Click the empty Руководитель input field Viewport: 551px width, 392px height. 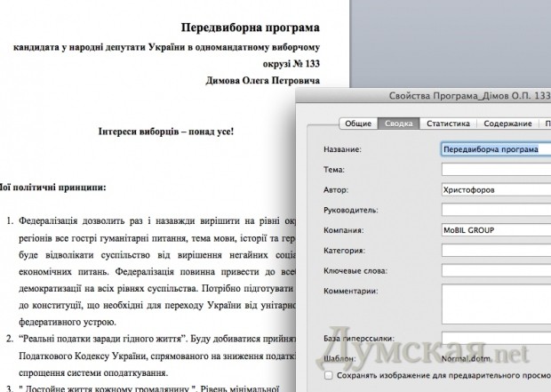tap(494, 211)
